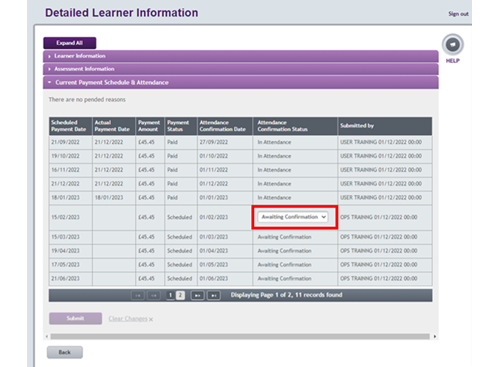Click the Attendance Confirmation Status column header
Screen dimensions: 500x367
[295, 126]
